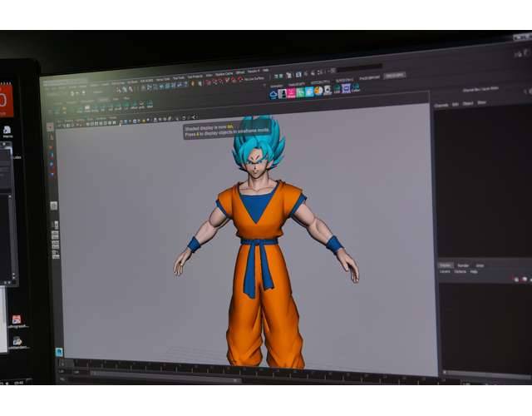The image size is (532, 416).
Task: Click the green shelf icon
Action: click(300, 92)
